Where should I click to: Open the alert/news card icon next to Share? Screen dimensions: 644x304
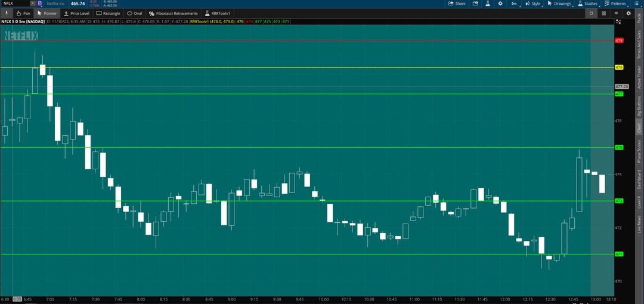pyautogui.click(x=475, y=4)
